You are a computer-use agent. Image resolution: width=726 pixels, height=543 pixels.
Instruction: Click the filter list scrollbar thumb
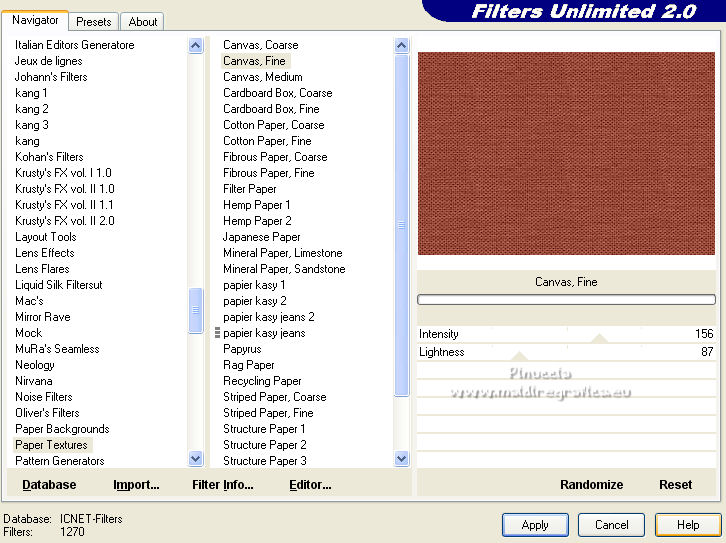click(x=401, y=225)
